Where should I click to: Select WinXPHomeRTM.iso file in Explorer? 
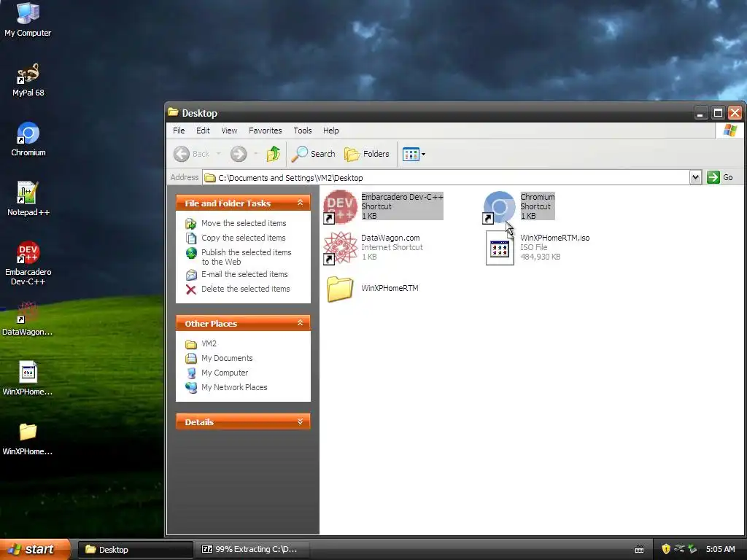538,247
